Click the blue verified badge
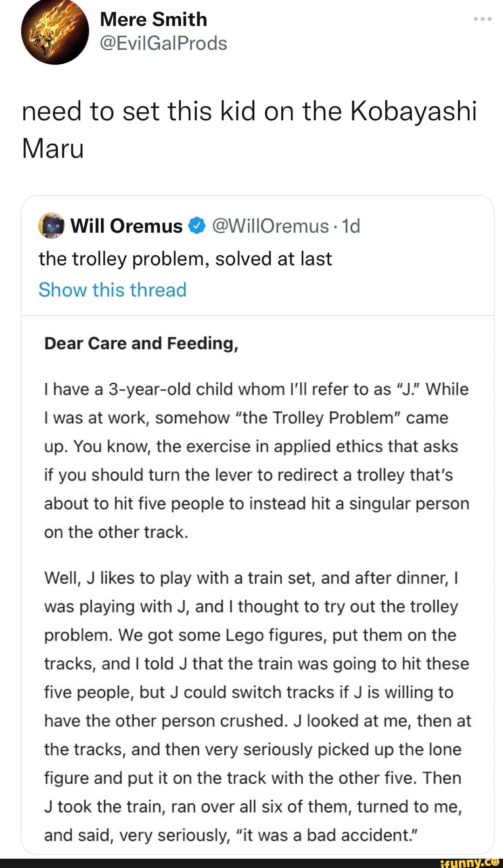This screenshot has width=503, height=868. [x=197, y=226]
